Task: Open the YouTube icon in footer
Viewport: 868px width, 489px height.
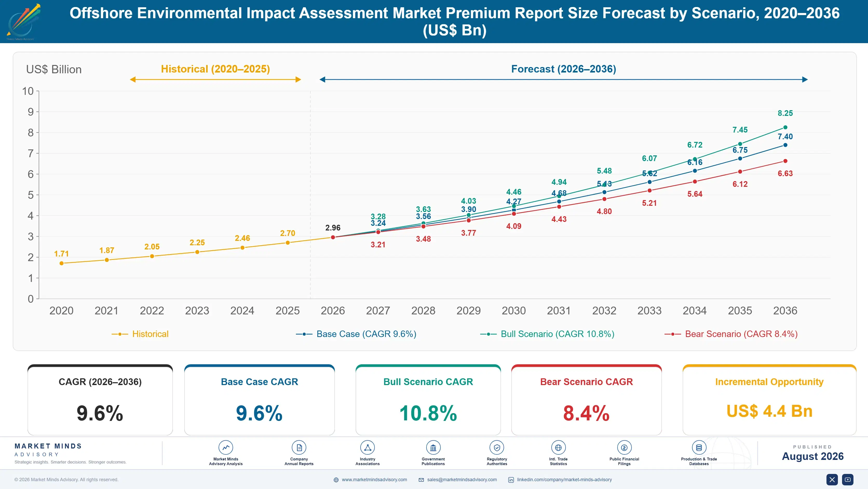Action: point(848,480)
